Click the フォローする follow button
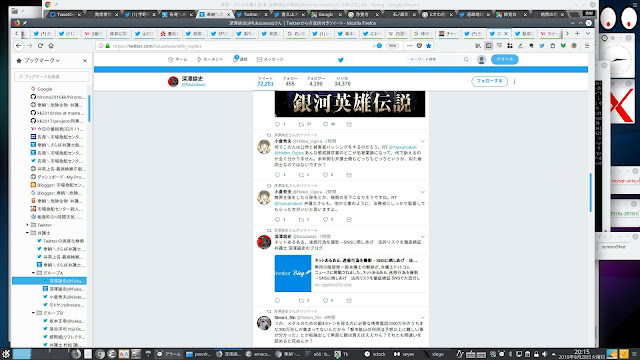 pyautogui.click(x=489, y=81)
